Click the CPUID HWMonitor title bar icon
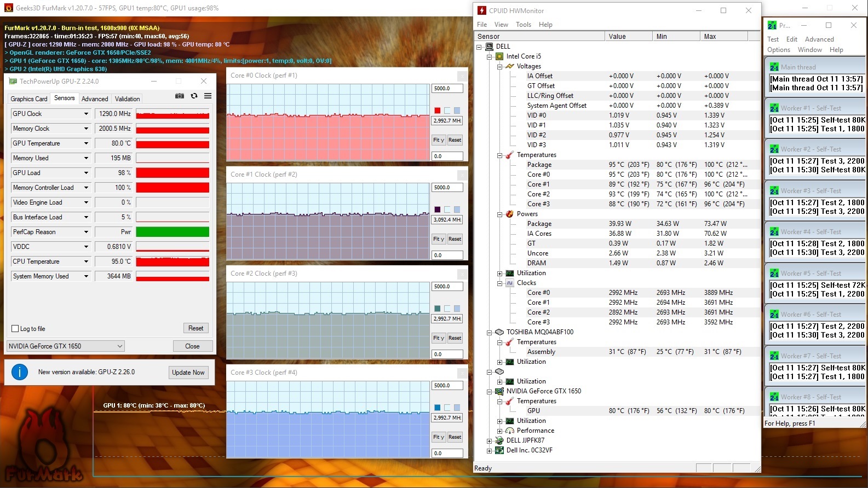 click(482, 10)
